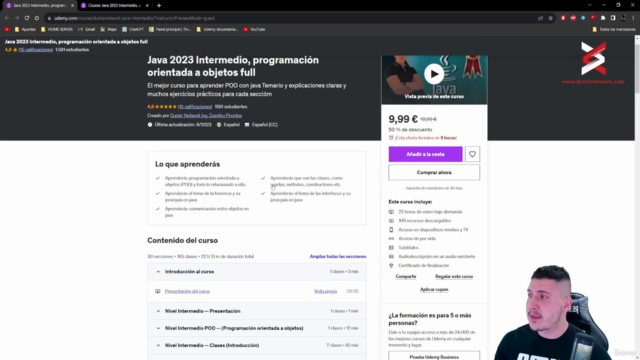
Task: Click the 'Contenido del curso' heading
Action: (x=182, y=240)
